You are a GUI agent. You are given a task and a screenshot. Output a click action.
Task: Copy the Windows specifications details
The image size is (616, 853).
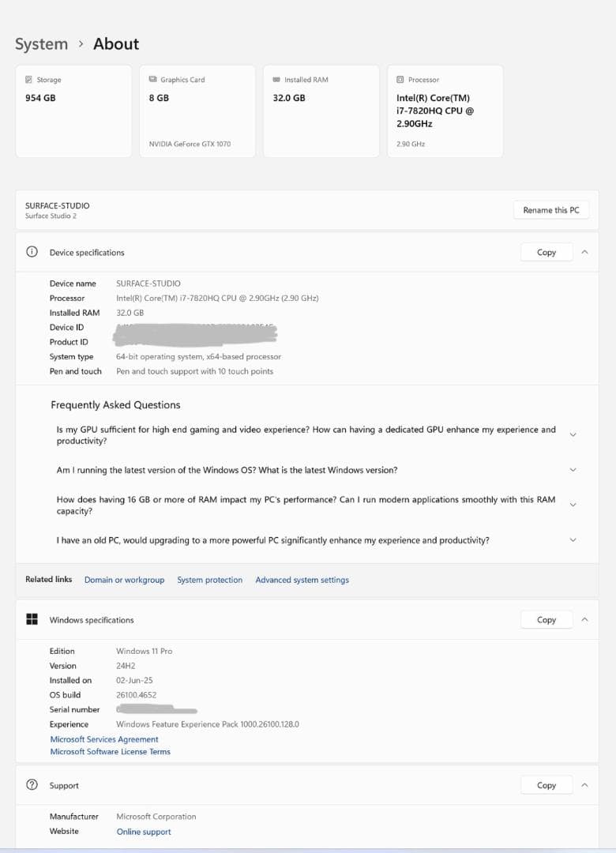[x=546, y=619]
